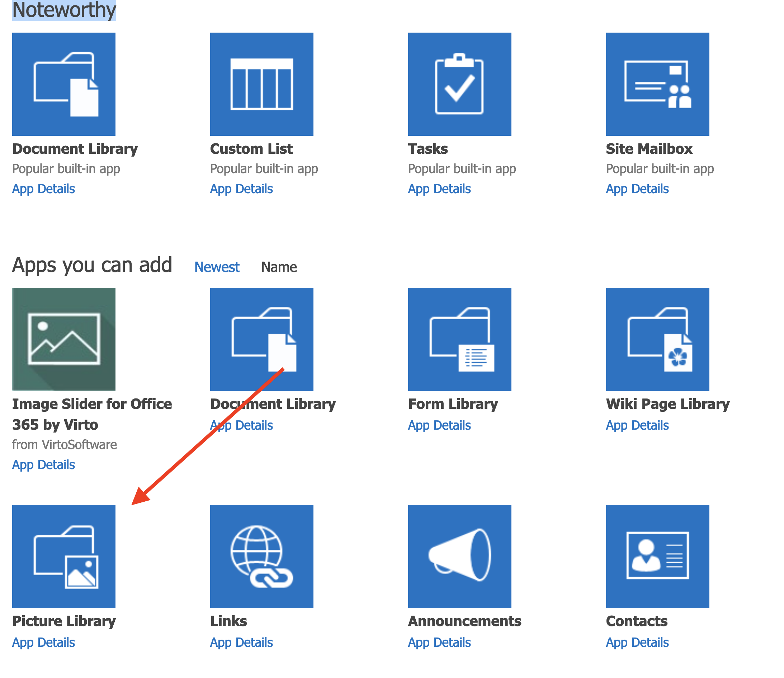View App Details for Image Slider
This screenshot has height=678, width=784.
point(43,464)
